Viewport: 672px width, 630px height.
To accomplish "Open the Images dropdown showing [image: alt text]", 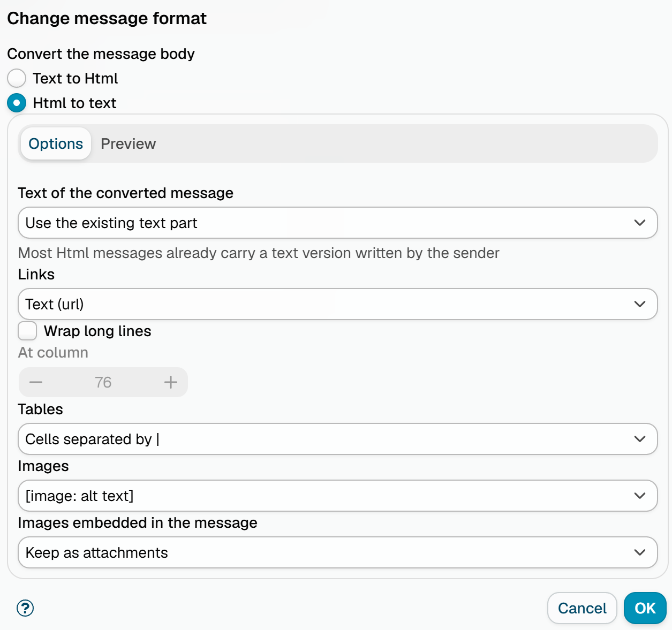I will [x=338, y=496].
